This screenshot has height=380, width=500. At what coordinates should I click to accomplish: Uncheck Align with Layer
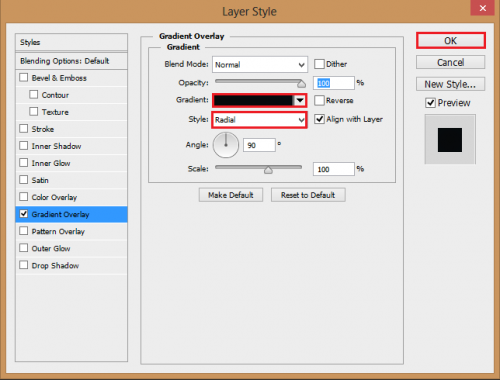coord(319,119)
